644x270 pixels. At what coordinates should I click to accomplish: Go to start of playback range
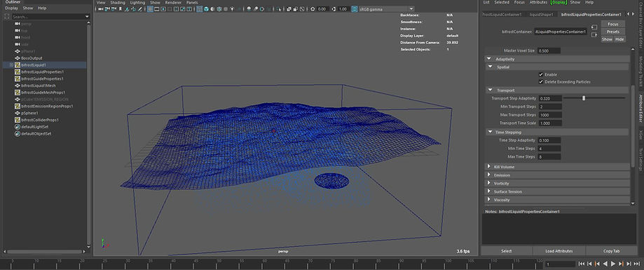581,264
